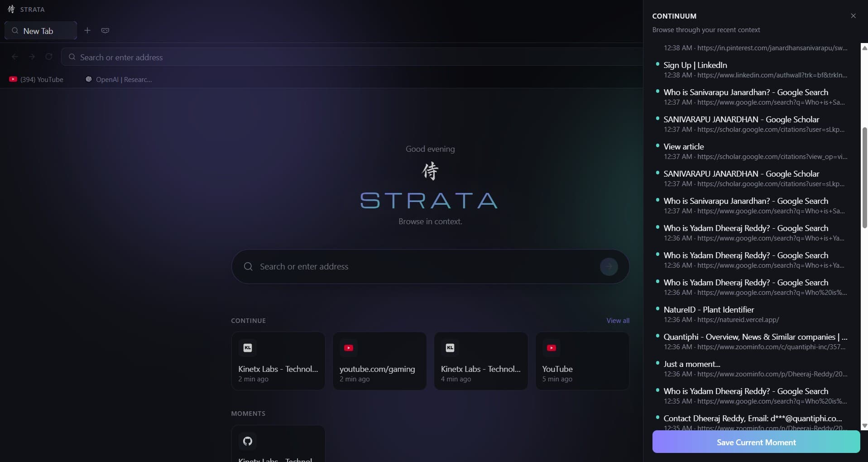Open Sign Up | LinkedIn history entry
This screenshot has width=868, height=462.
[x=755, y=70]
